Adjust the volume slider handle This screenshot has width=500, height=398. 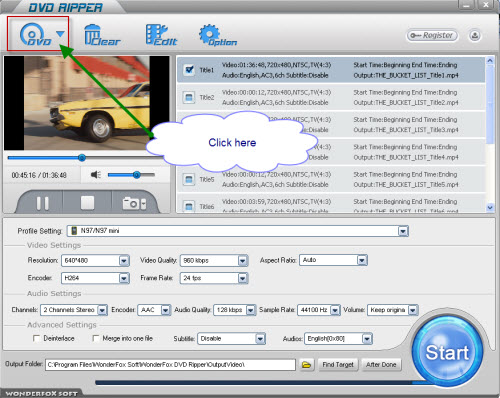click(x=136, y=175)
